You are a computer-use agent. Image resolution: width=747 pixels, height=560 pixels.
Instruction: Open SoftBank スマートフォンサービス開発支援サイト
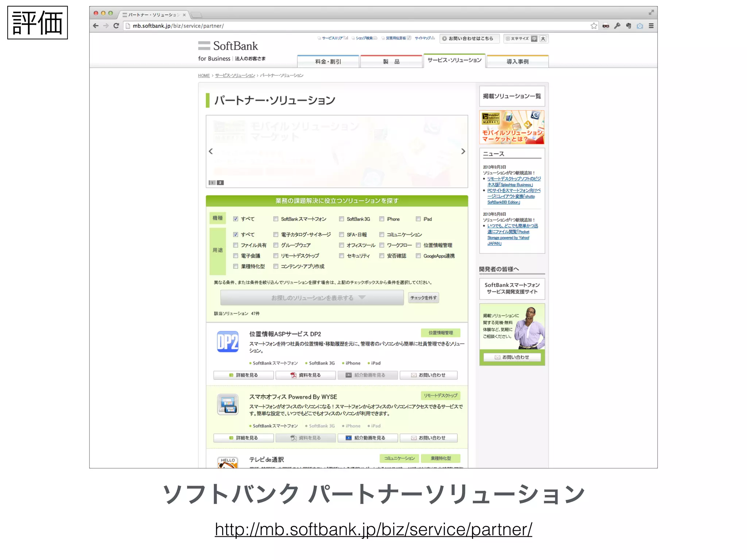(x=512, y=288)
